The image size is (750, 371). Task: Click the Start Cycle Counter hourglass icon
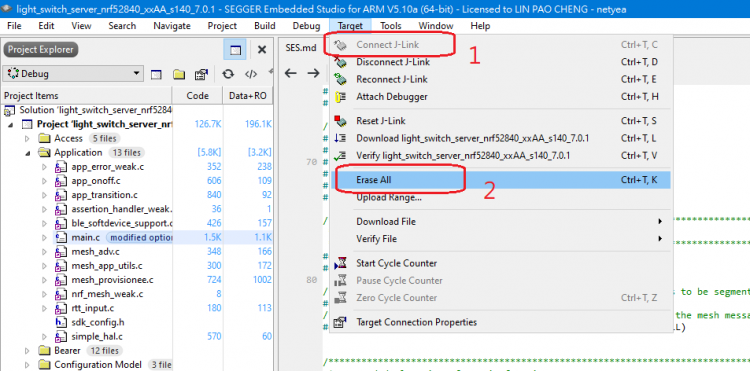340,263
